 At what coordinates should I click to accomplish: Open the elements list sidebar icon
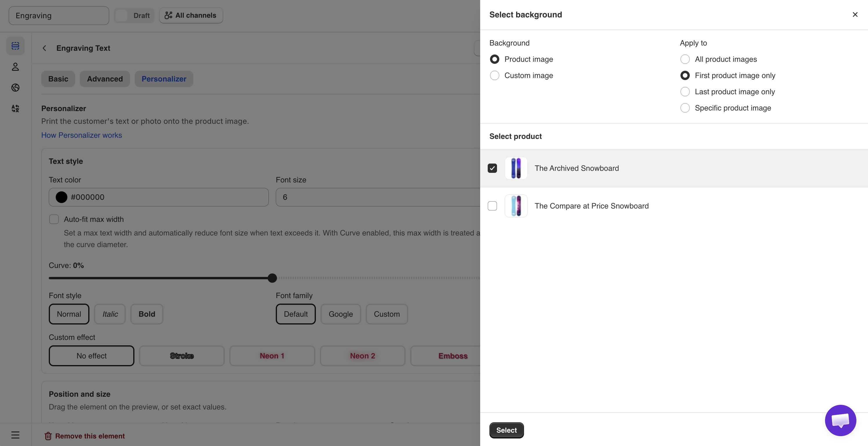coord(15,46)
